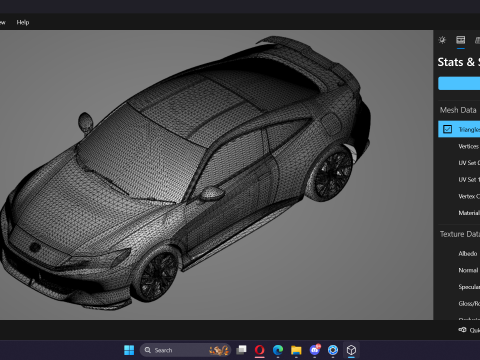Select Normal under Texture Data

coord(468,270)
